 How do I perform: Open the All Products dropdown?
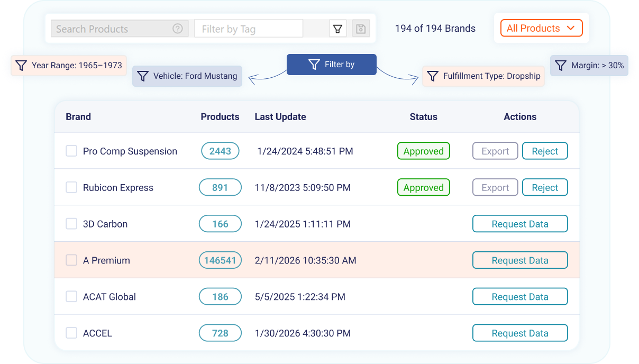click(x=541, y=29)
